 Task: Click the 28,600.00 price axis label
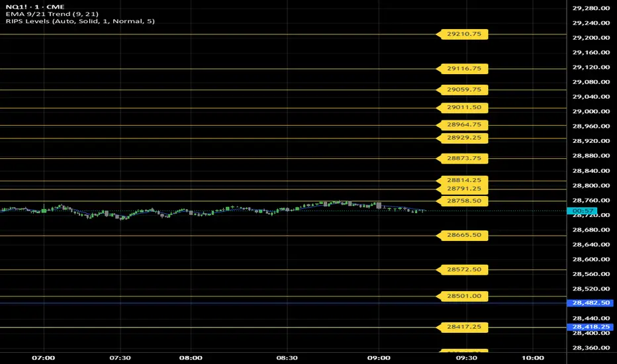pos(591,259)
